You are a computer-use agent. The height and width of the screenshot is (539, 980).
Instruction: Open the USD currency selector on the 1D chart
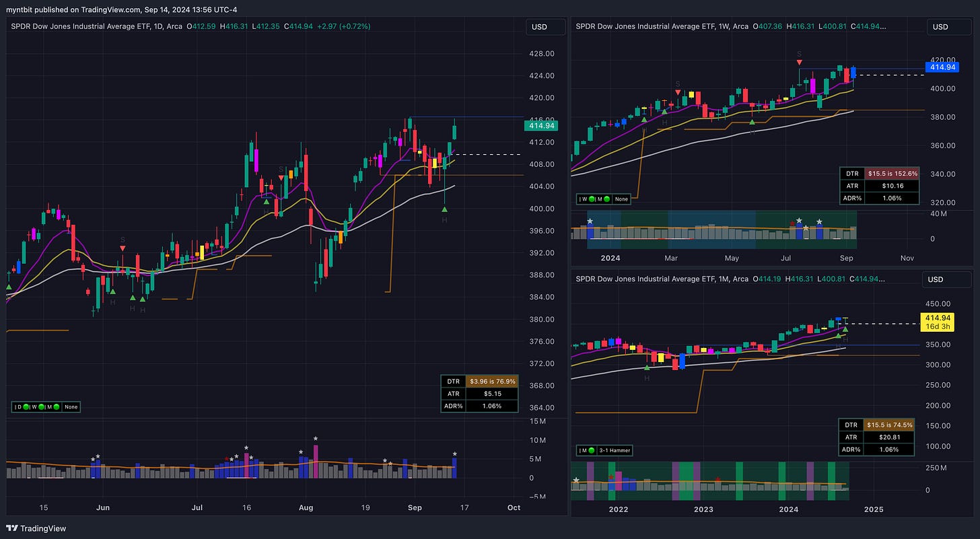point(545,27)
